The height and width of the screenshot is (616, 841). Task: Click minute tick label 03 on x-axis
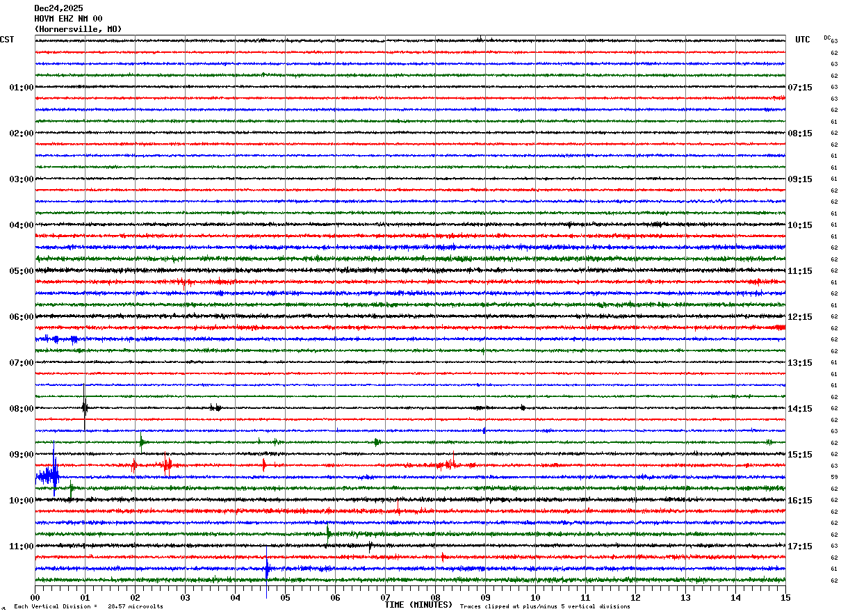tap(185, 597)
